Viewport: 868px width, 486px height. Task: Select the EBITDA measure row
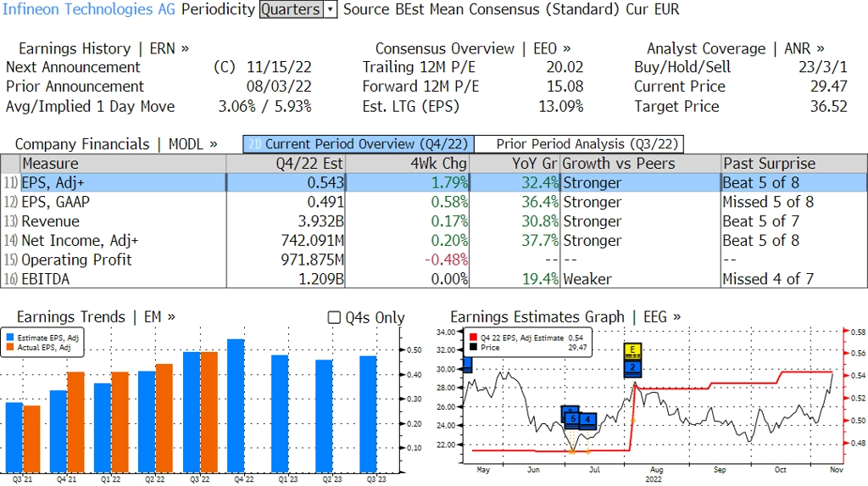[434, 279]
